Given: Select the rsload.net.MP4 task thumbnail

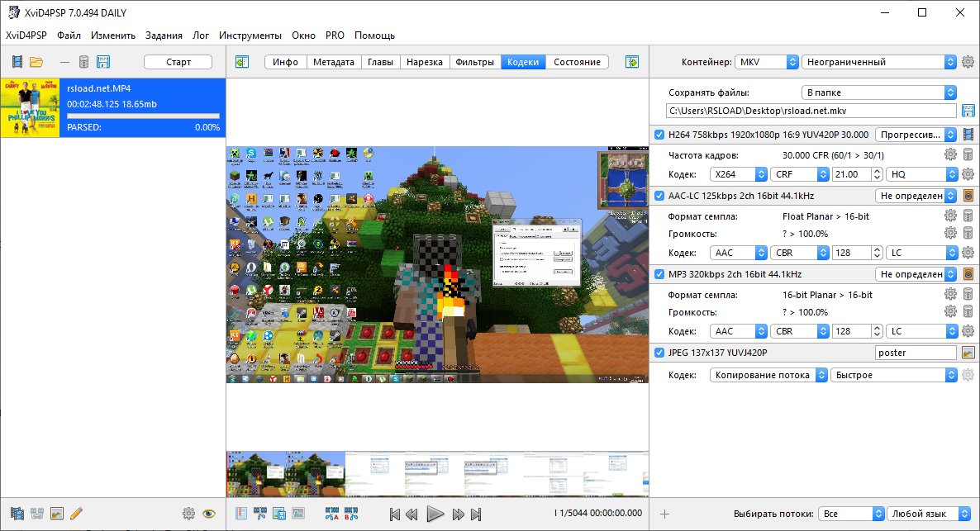Looking at the screenshot, I should pos(30,107).
